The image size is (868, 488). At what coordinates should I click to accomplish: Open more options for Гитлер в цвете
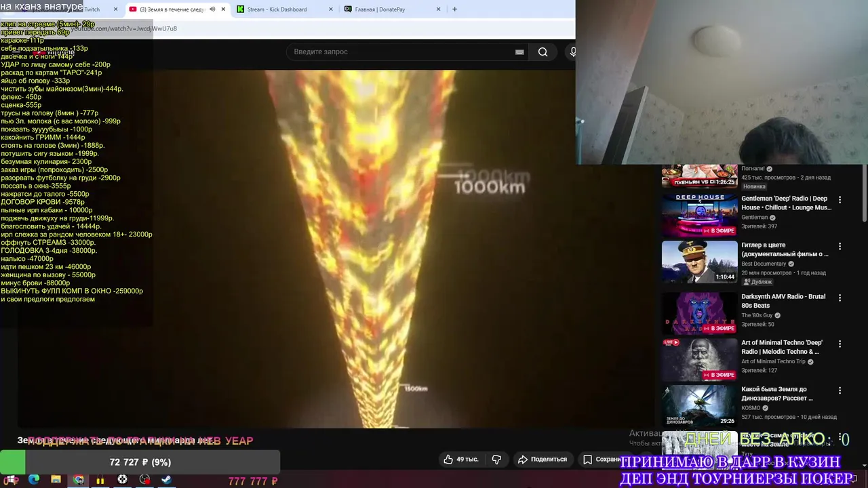point(840,246)
